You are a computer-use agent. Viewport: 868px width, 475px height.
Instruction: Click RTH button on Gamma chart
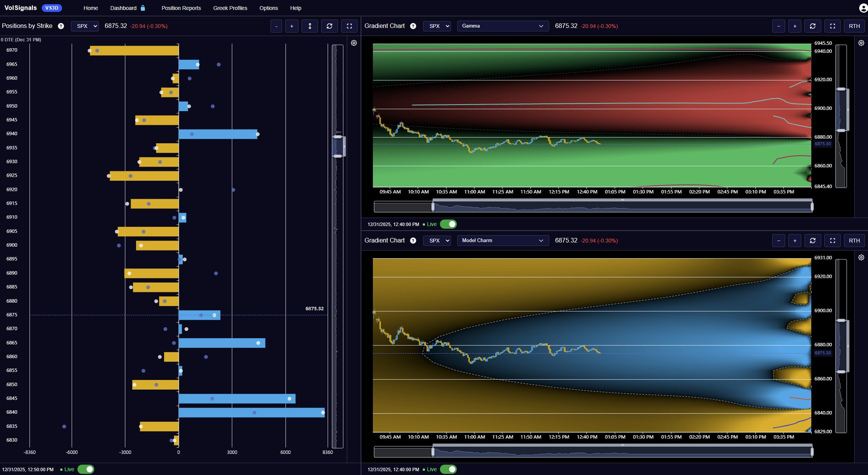[854, 26]
